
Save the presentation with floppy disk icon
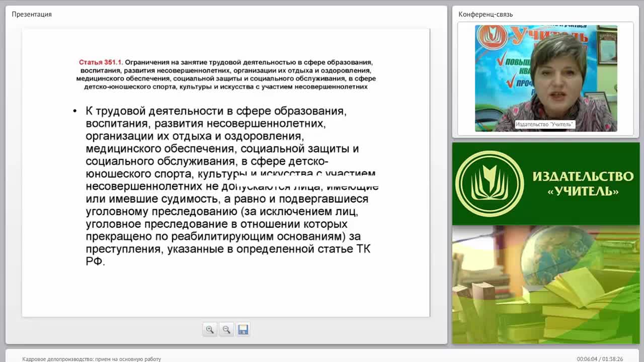243,329
